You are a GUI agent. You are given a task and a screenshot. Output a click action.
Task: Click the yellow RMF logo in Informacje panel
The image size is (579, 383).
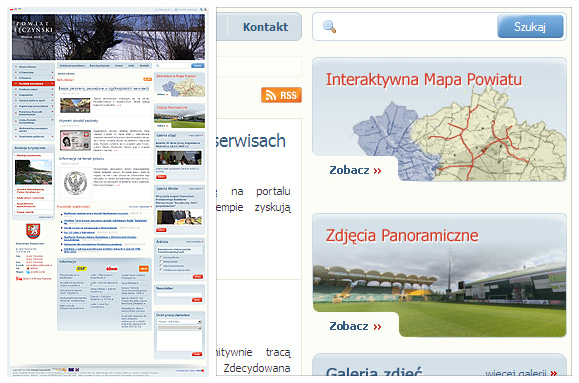coord(81,269)
